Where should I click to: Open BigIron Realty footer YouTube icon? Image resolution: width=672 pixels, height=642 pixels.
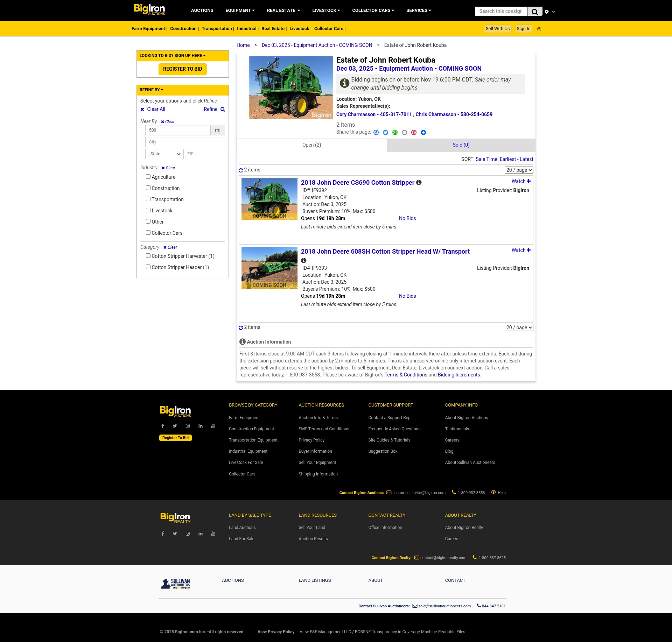pos(213,534)
